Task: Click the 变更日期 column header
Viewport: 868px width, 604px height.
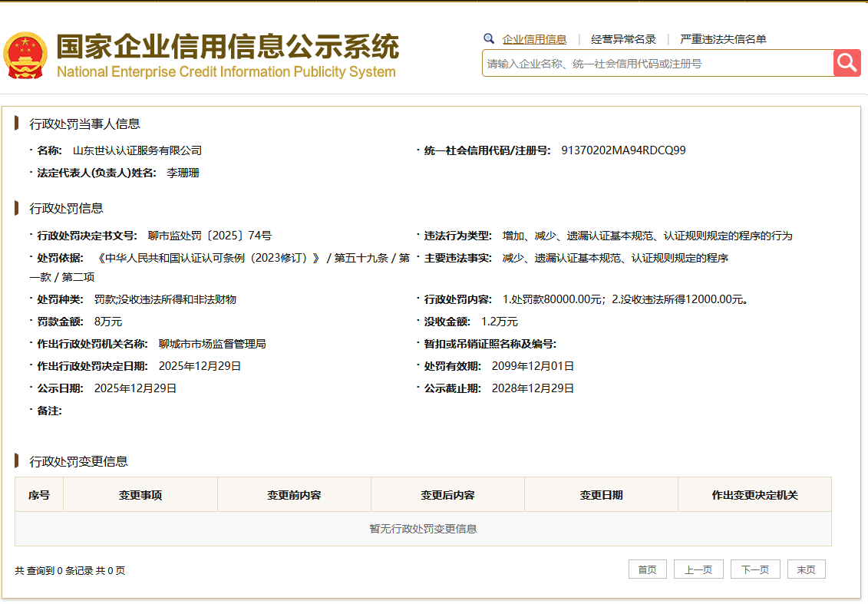Action: [601, 495]
